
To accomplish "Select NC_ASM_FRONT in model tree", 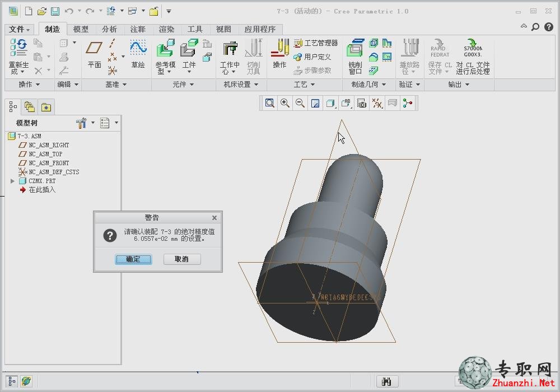I will [x=44, y=163].
